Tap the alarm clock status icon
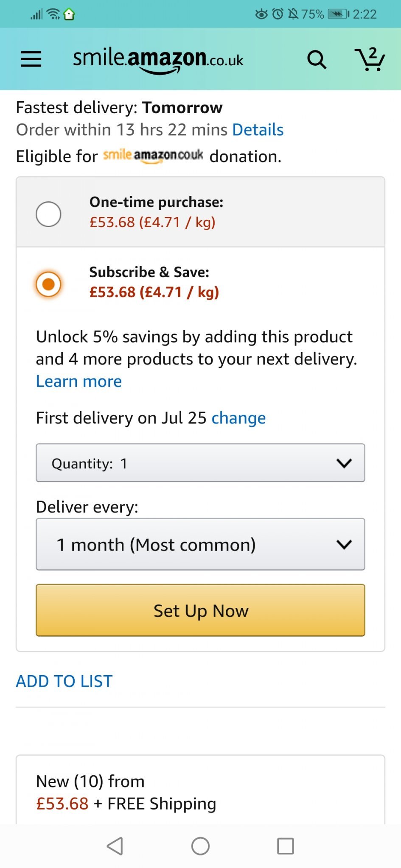Image resolution: width=401 pixels, height=868 pixels. 278,14
